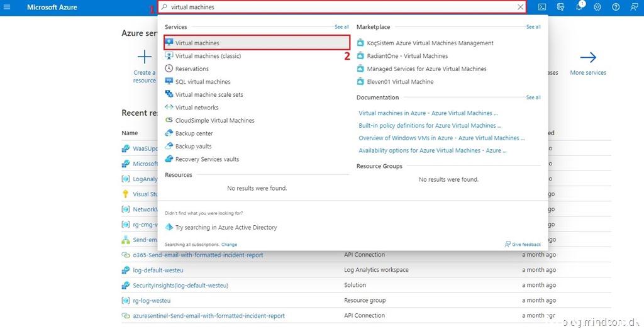The width and height of the screenshot is (644, 329).
Task: Open Overview of Windows VMs documentation link
Action: pyautogui.click(x=441, y=138)
